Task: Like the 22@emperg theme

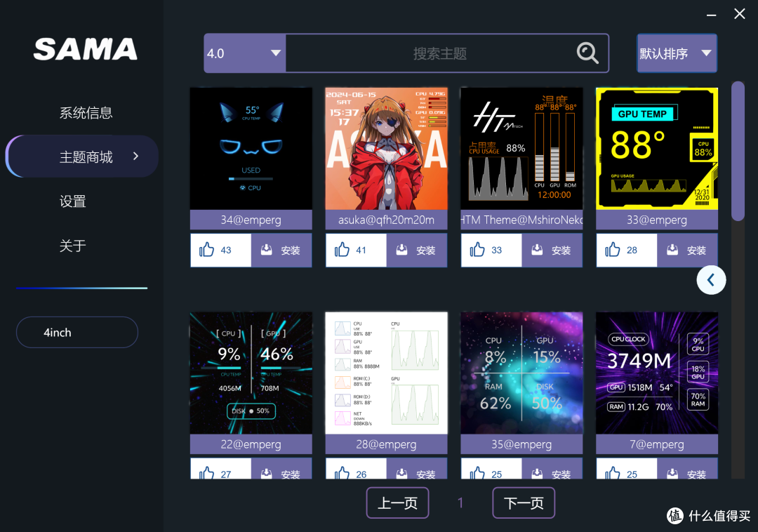Action: [221, 469]
